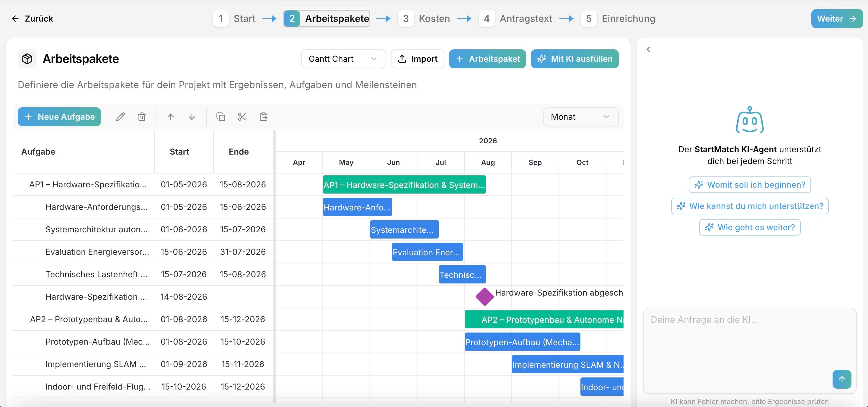The height and width of the screenshot is (407, 868).
Task: Click Mit KI ausfüllen
Action: 575,59
